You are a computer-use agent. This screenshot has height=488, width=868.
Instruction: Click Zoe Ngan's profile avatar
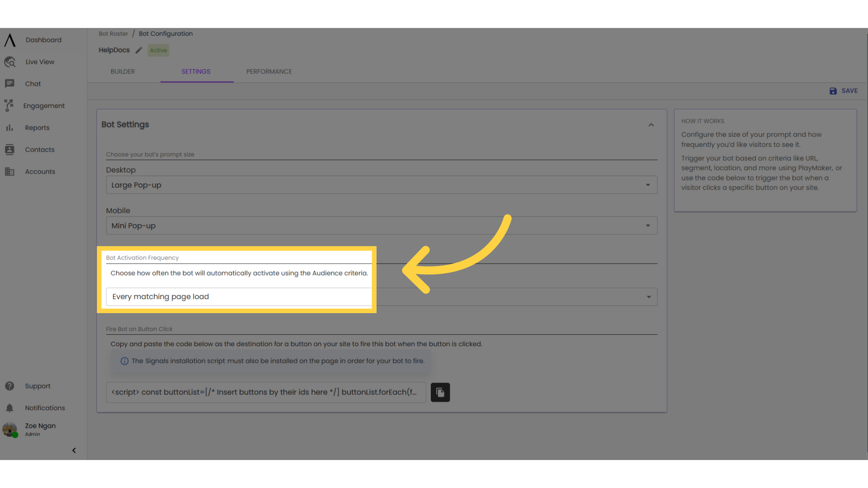(x=9, y=429)
